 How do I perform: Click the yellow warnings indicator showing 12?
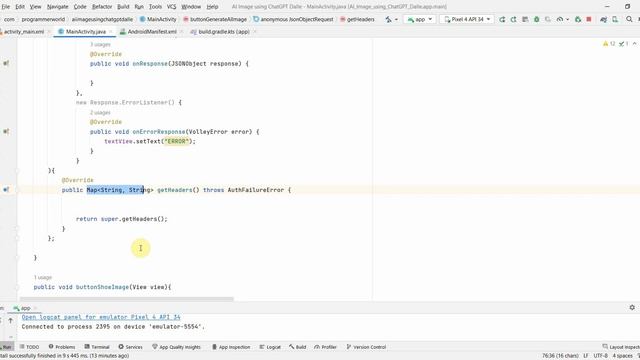[x=609, y=44]
